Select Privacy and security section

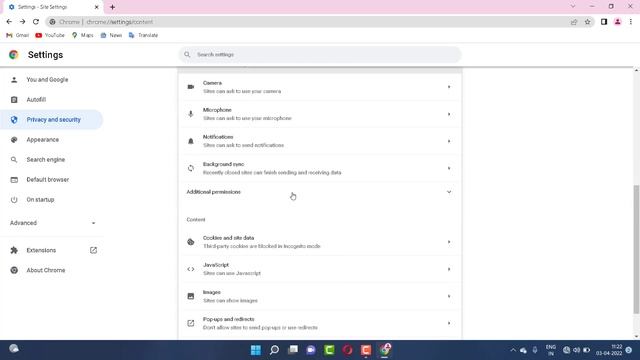point(51,120)
